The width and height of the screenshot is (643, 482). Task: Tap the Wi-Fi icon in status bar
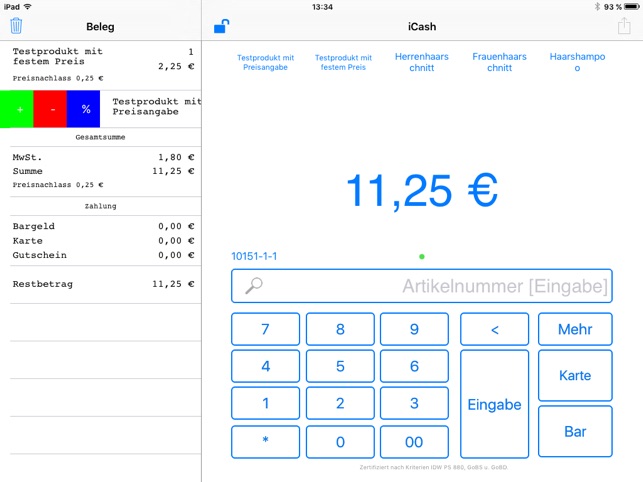(x=27, y=7)
